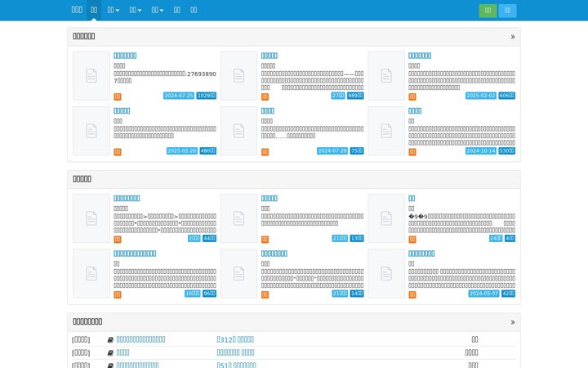Open title link of card dated 2024-10-14

click(x=415, y=110)
